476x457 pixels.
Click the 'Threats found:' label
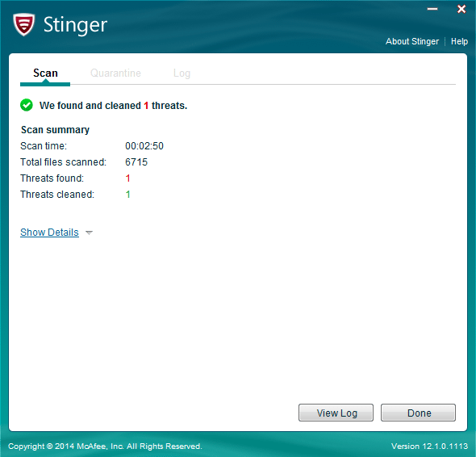click(x=52, y=178)
